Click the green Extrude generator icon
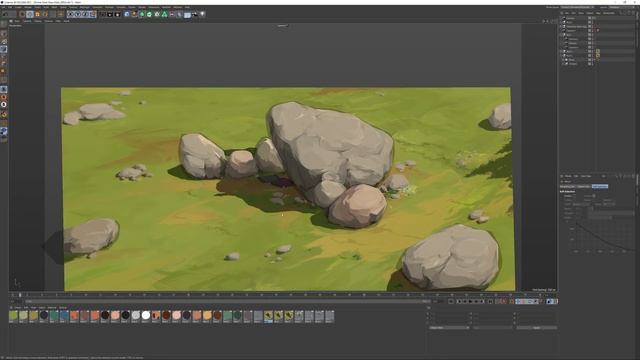 point(149,14)
